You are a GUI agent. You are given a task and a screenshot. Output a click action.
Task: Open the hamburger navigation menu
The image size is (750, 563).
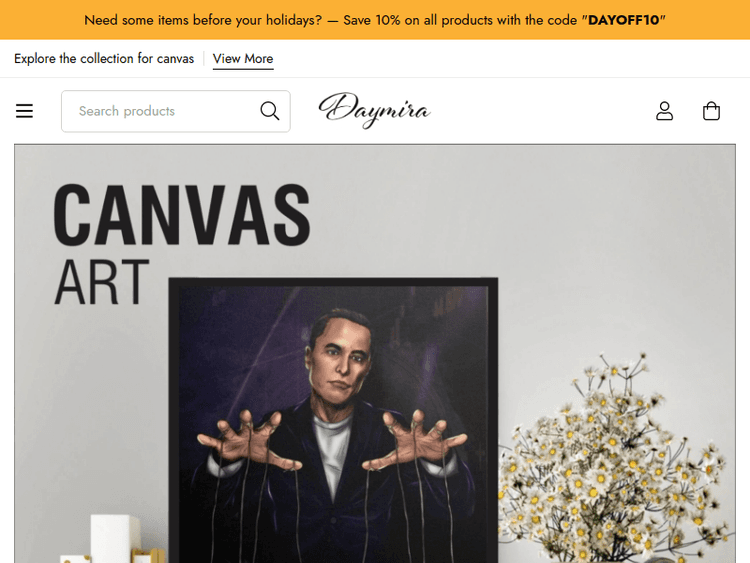coord(24,111)
